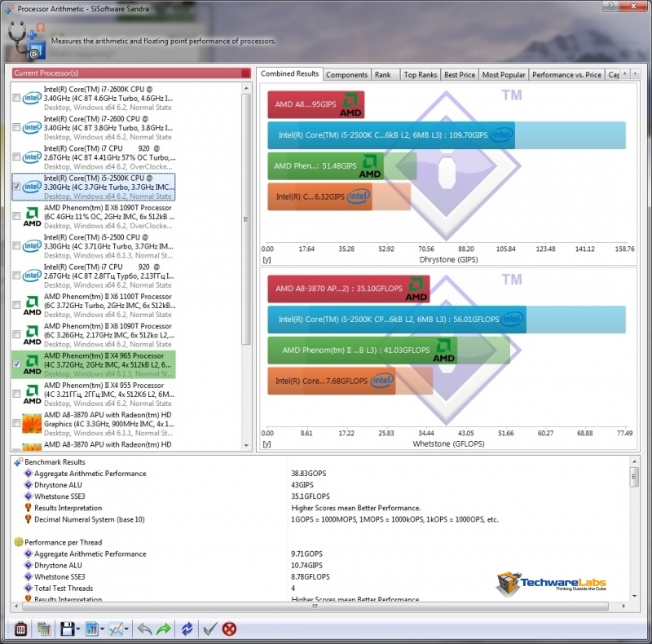Open the Components tab
Viewport: 652px width, 644px height.
[x=347, y=75]
